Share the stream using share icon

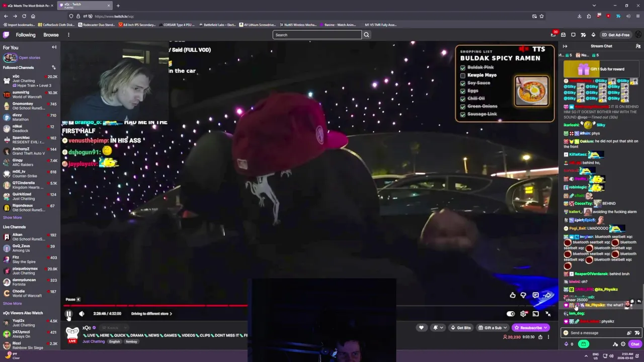coord(540,337)
